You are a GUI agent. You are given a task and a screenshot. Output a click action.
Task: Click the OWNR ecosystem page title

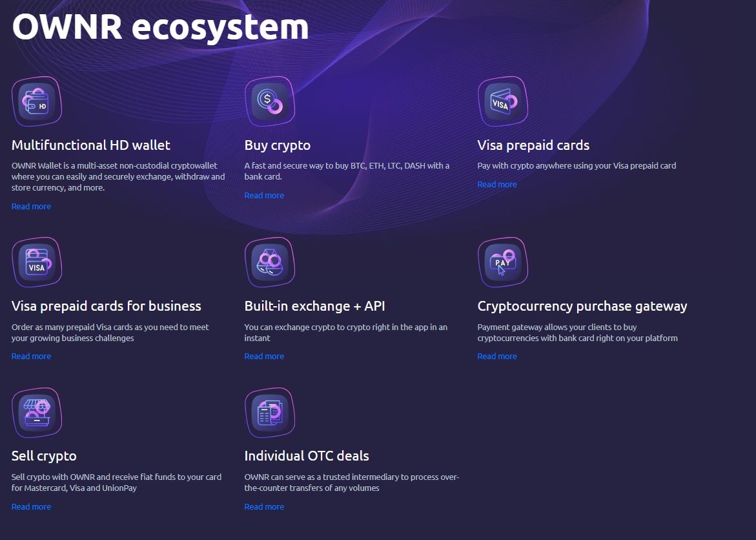[x=160, y=28]
